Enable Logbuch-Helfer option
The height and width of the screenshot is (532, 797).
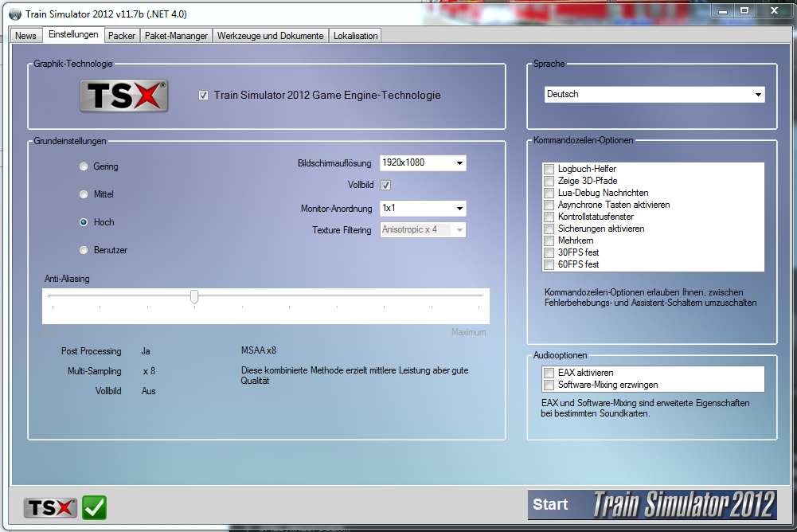pyautogui.click(x=549, y=169)
